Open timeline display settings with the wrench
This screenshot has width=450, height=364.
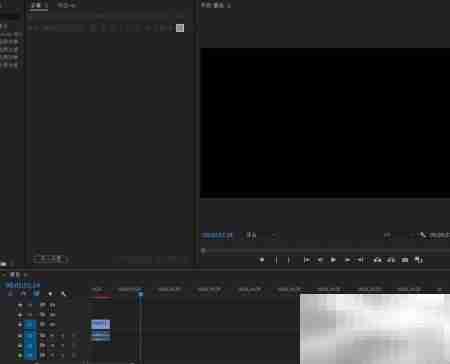point(64,294)
